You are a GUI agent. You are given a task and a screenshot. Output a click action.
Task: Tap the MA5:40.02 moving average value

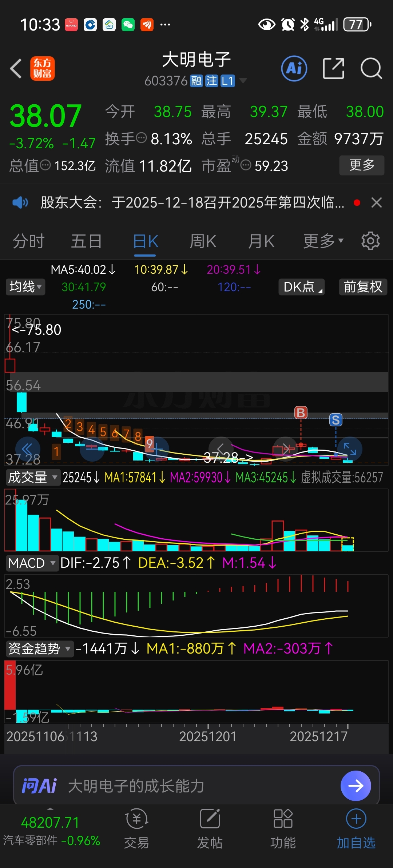(x=83, y=270)
